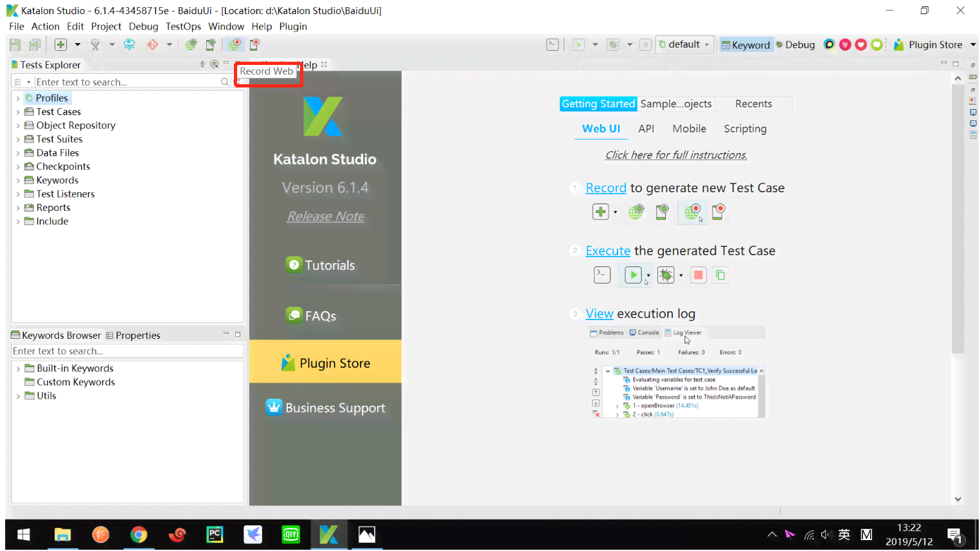The height and width of the screenshot is (551, 980).
Task: Click the green chat bubble toolbar icon
Action: pyautogui.click(x=877, y=44)
